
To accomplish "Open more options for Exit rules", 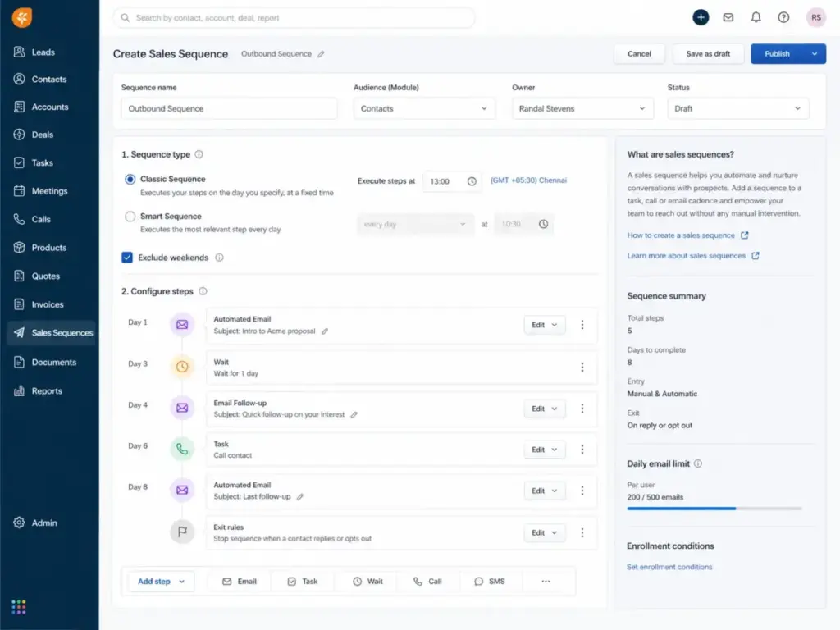I will tap(582, 532).
